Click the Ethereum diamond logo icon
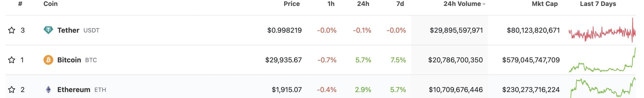This screenshot has height=98, width=644. click(x=48, y=90)
